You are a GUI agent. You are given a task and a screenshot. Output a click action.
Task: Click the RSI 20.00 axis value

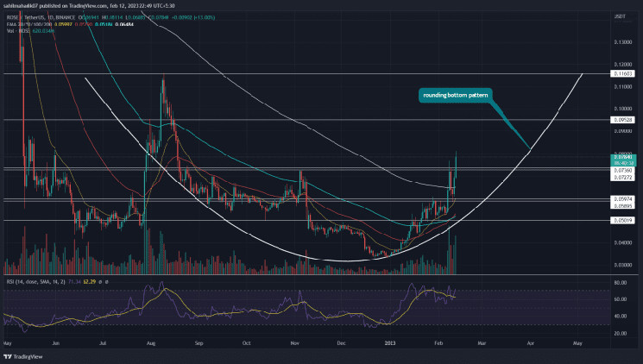(621, 334)
